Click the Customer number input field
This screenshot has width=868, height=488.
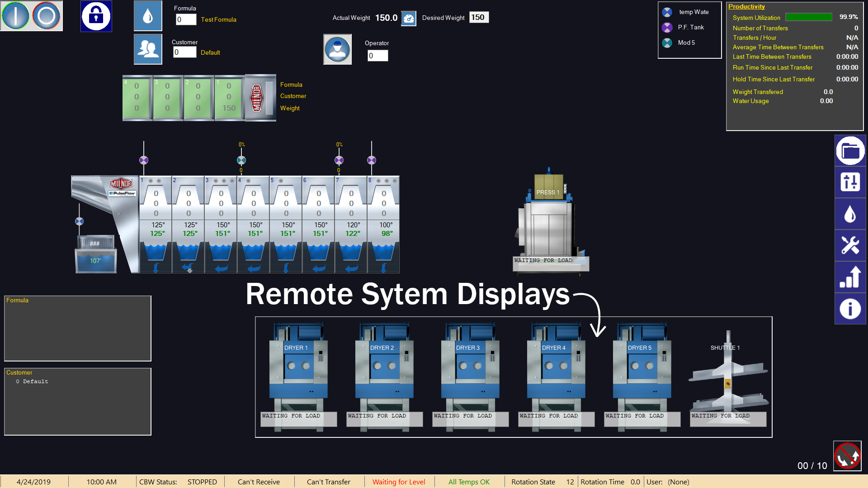pos(184,52)
